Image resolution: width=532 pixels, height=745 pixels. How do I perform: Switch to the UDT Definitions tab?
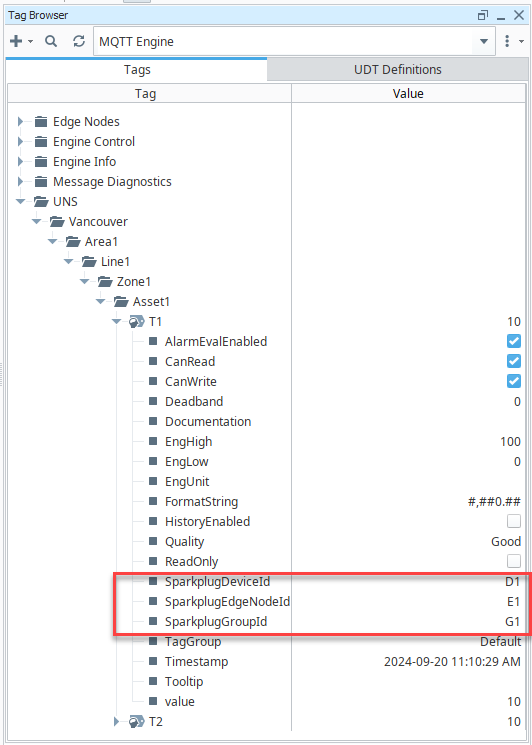click(x=398, y=69)
